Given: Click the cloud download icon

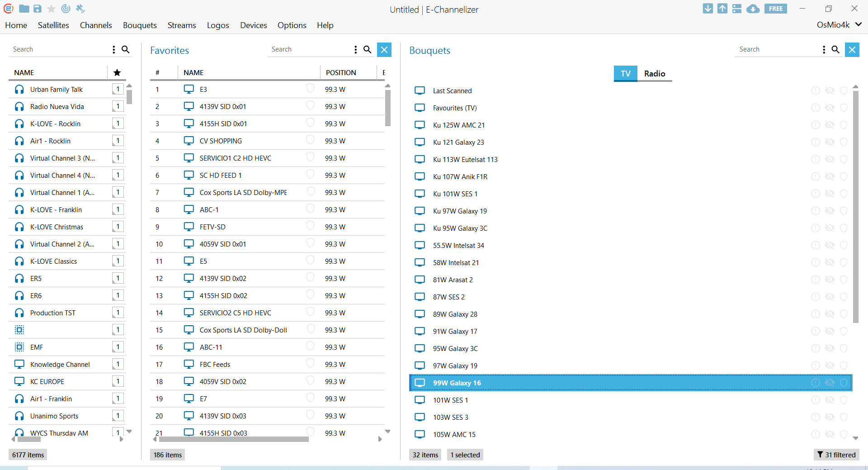Looking at the screenshot, I should 753,9.
